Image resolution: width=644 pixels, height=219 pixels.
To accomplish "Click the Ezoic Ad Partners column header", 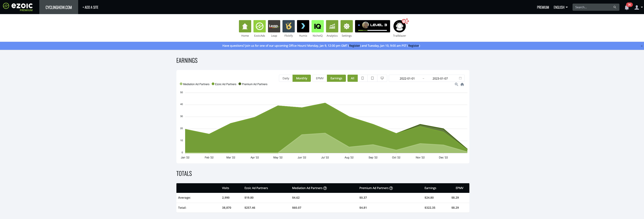I will pyautogui.click(x=256, y=188).
